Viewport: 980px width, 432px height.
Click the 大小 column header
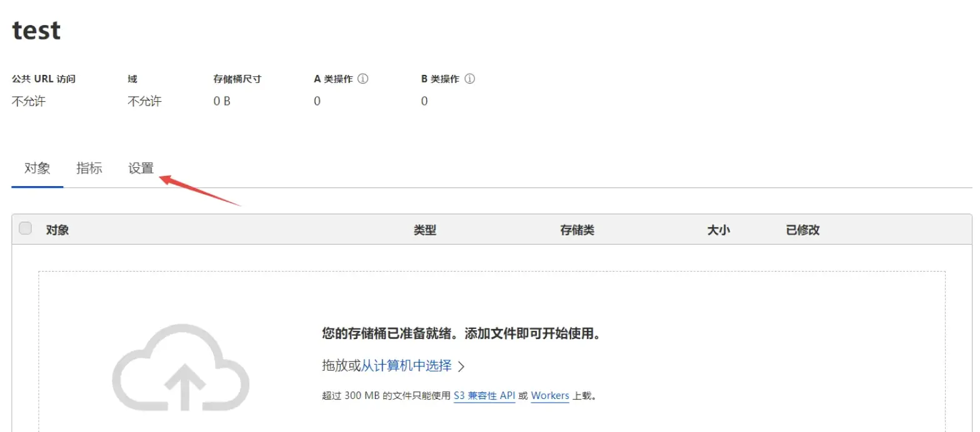(718, 230)
